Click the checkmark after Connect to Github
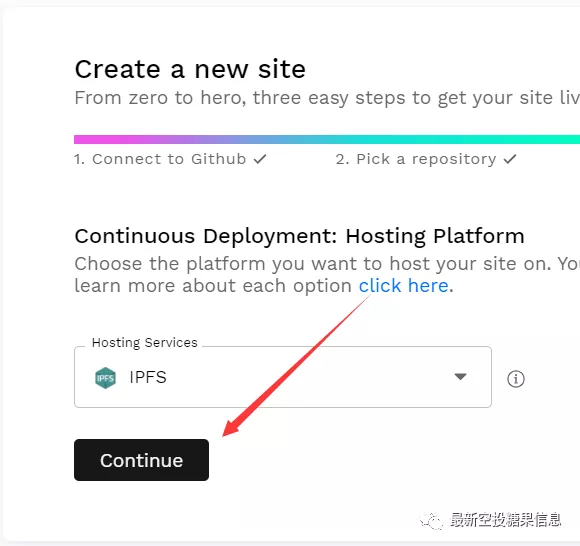Image resolution: width=580 pixels, height=546 pixels. (x=260, y=159)
